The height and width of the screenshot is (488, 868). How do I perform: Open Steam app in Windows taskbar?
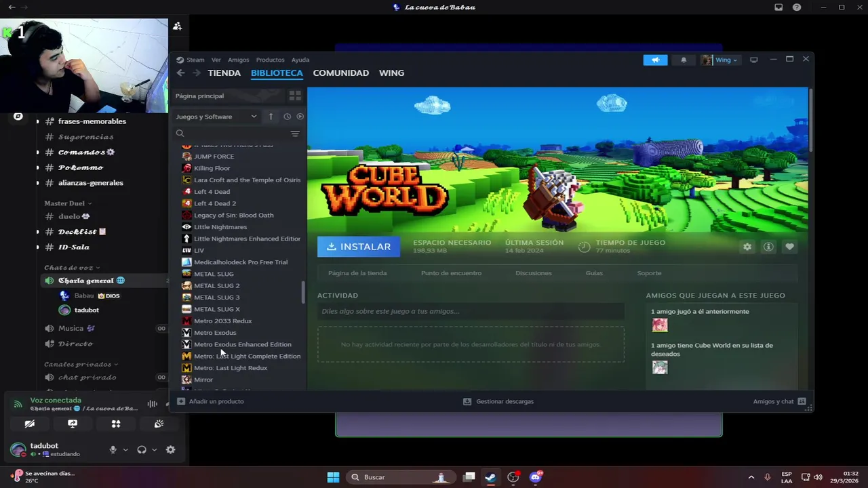click(490, 477)
